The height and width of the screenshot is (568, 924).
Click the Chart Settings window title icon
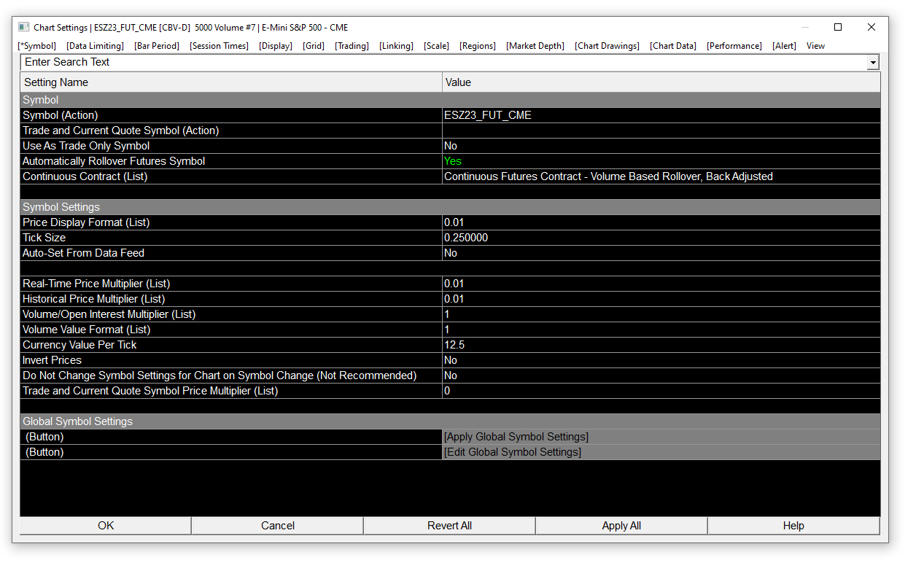tap(24, 27)
